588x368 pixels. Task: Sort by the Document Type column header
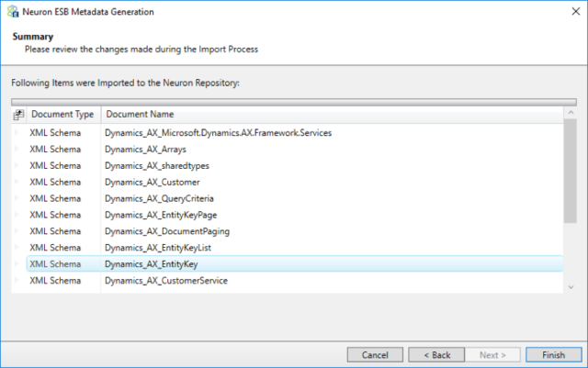[63, 115]
